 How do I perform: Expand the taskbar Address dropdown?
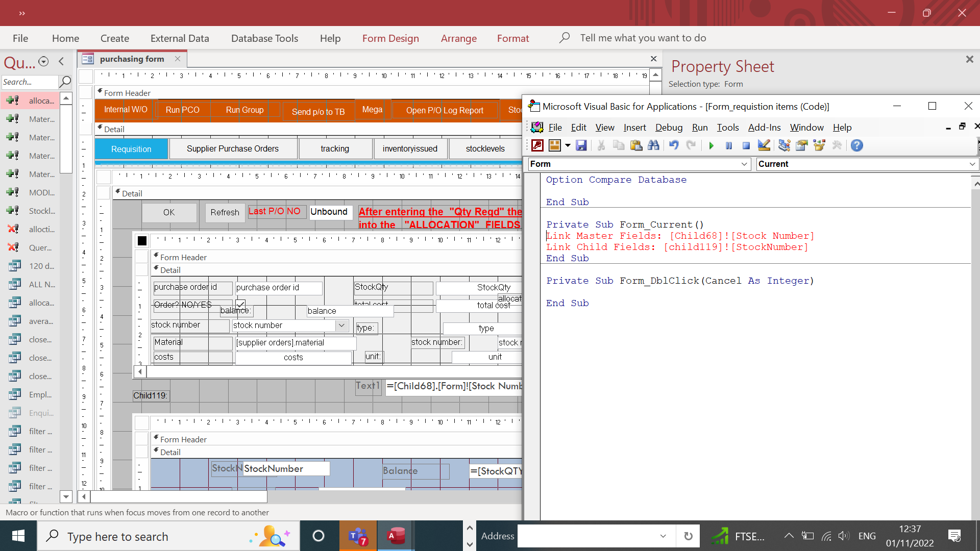tap(663, 536)
